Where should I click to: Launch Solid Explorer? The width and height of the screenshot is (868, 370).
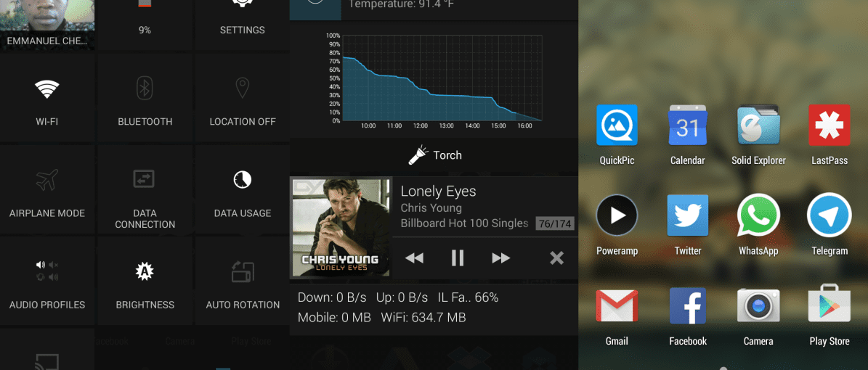[758, 125]
